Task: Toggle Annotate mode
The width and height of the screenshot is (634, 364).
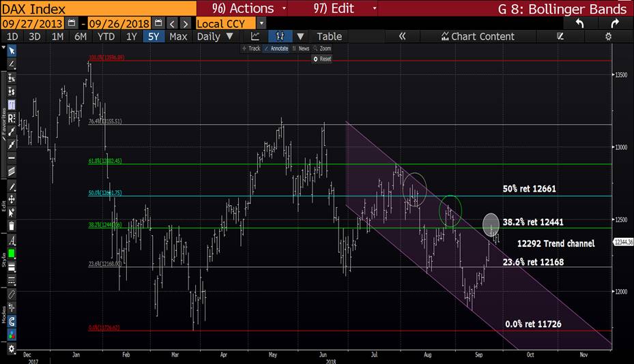Action: (x=276, y=48)
